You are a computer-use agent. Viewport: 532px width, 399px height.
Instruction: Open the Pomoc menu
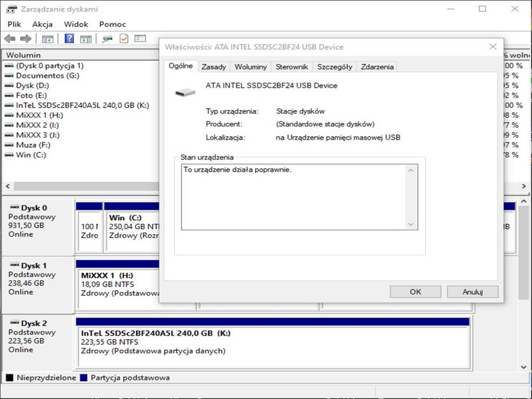tap(113, 24)
